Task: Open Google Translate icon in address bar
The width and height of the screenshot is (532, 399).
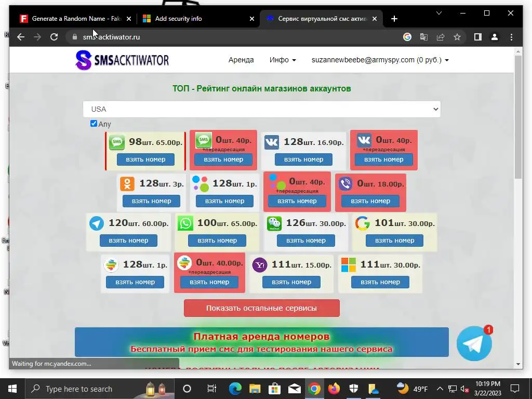Action: click(424, 37)
